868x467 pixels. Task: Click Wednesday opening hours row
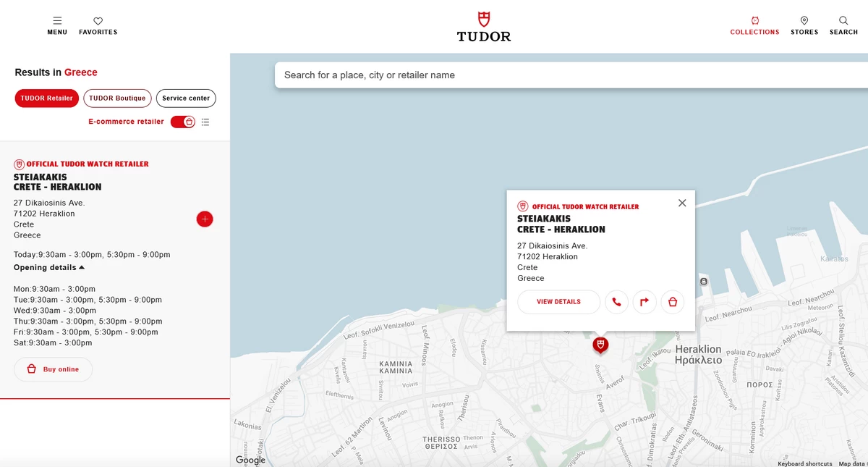pyautogui.click(x=55, y=311)
